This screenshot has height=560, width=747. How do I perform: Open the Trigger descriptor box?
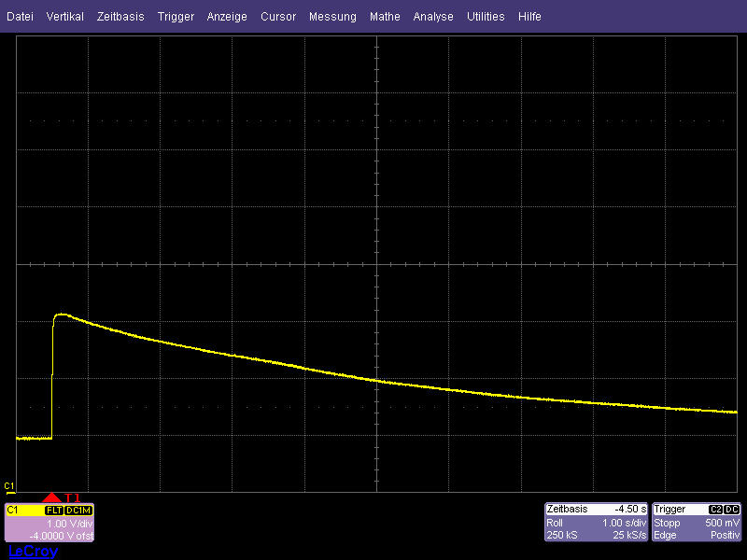click(697, 522)
